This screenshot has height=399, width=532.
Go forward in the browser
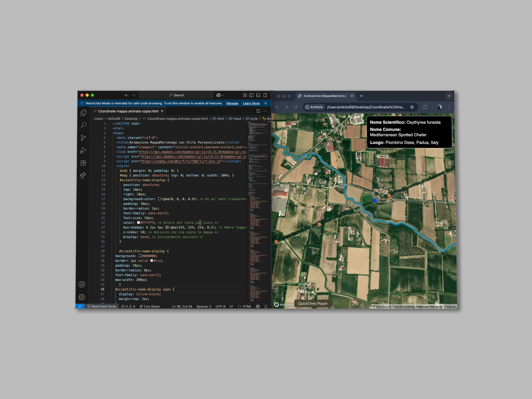click(286, 107)
